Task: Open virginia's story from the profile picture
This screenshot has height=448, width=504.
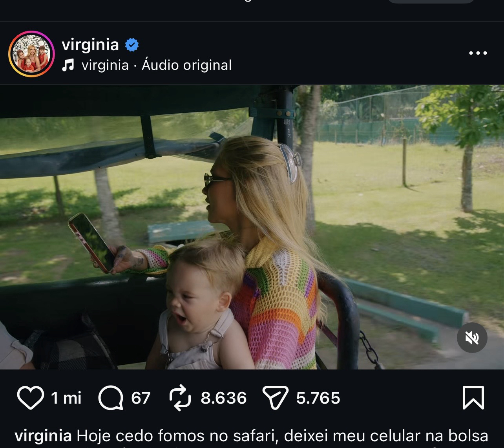Action: (31, 54)
